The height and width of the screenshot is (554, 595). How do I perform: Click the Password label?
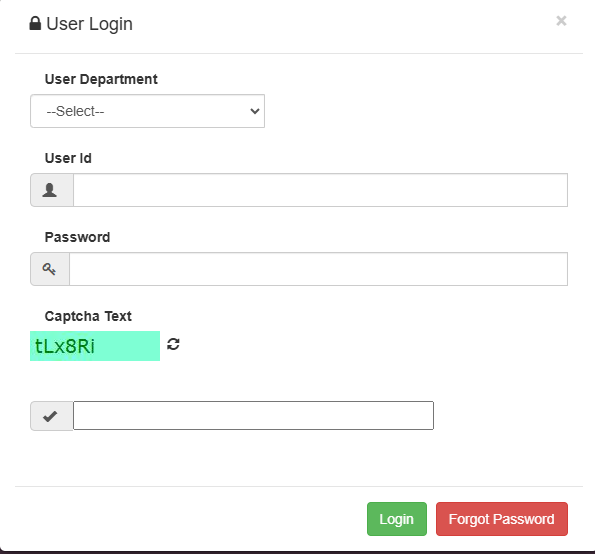tap(77, 237)
